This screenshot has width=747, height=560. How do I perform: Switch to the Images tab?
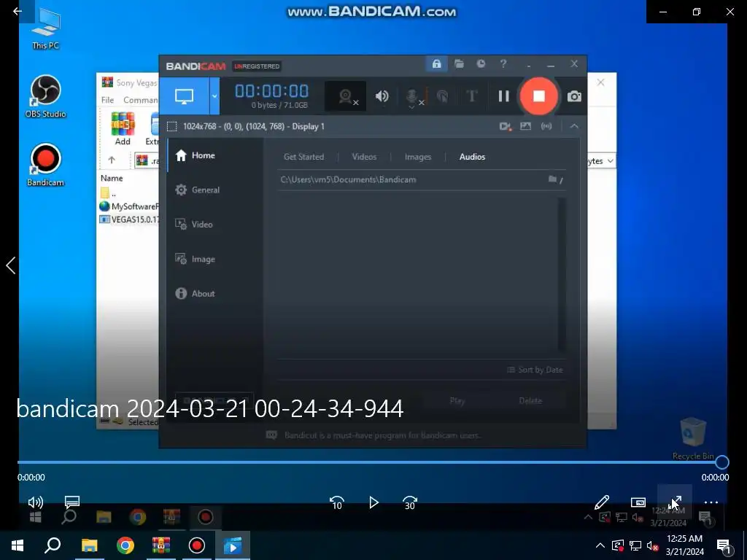(x=418, y=157)
